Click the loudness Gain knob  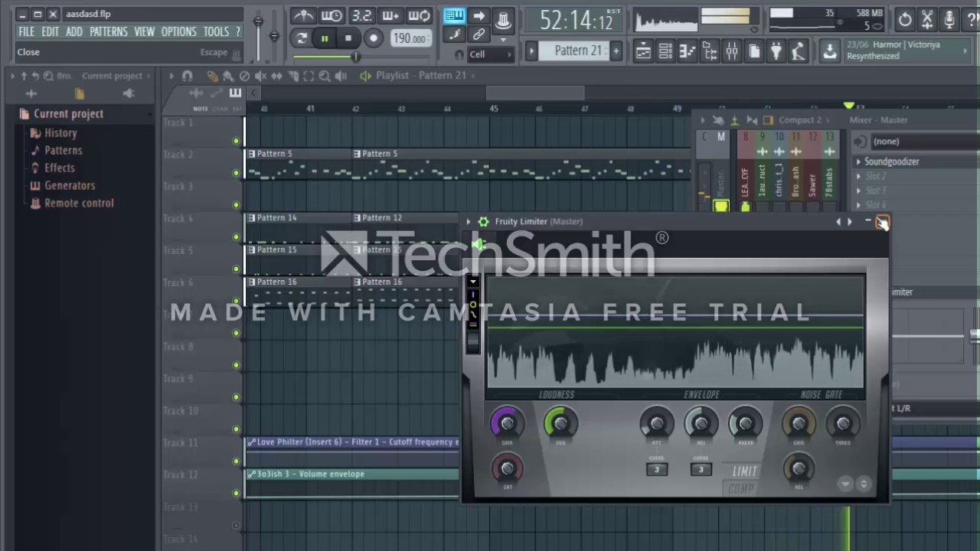click(x=507, y=422)
